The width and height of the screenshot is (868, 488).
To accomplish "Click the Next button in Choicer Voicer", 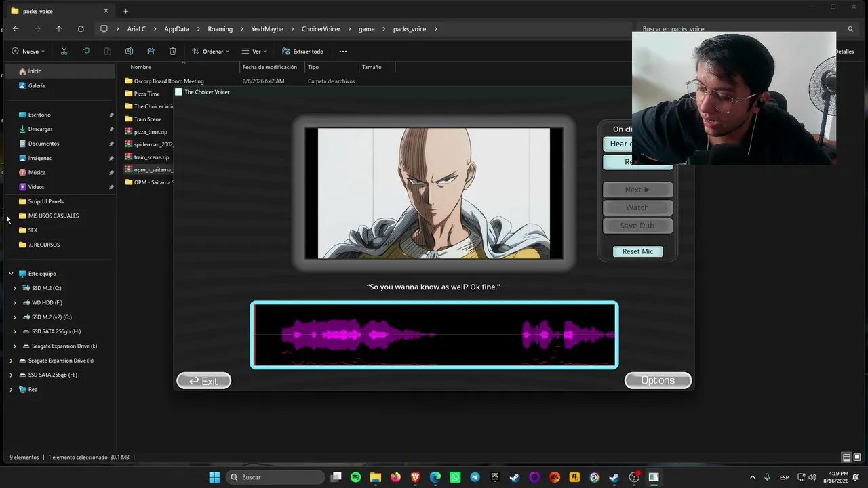I will click(637, 190).
